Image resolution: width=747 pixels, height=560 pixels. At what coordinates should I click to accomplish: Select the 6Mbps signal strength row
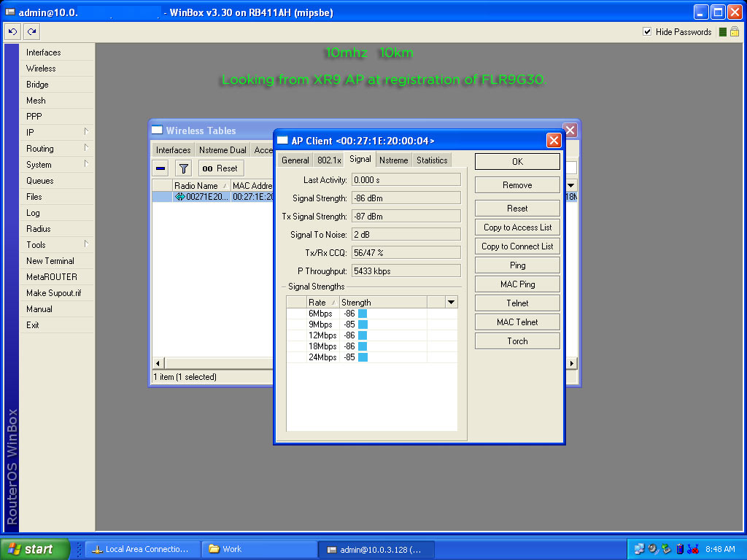371,314
